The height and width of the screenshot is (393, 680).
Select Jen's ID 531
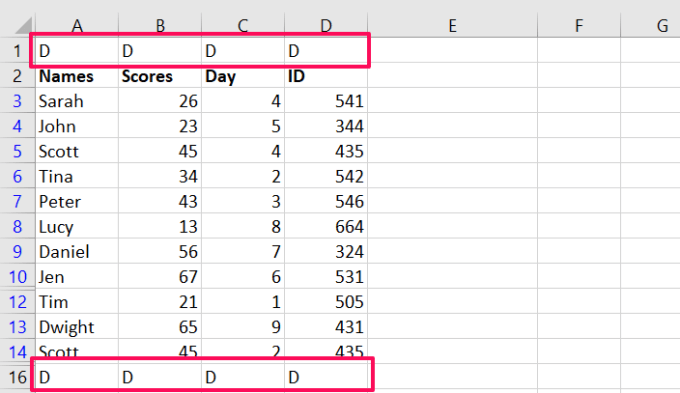(x=326, y=277)
